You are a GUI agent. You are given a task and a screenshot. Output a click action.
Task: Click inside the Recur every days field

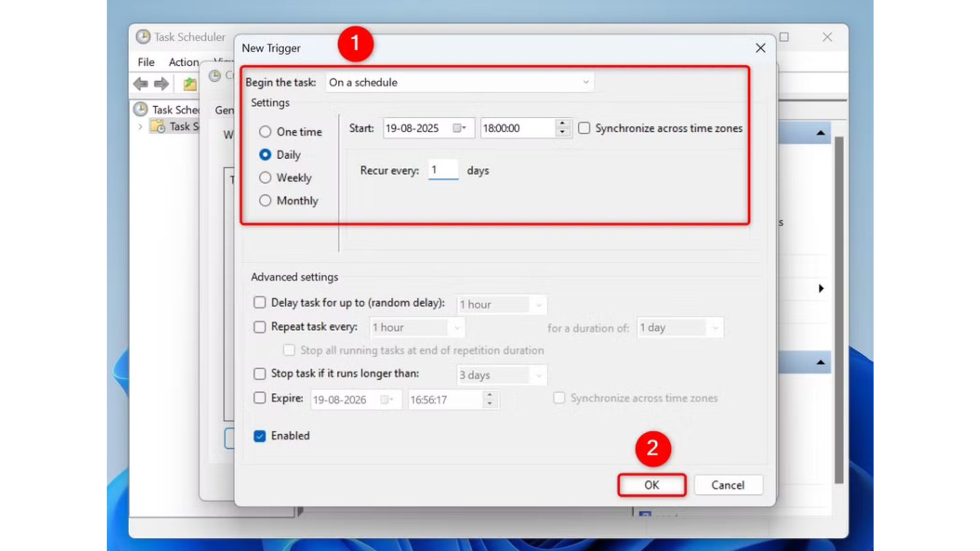point(443,170)
